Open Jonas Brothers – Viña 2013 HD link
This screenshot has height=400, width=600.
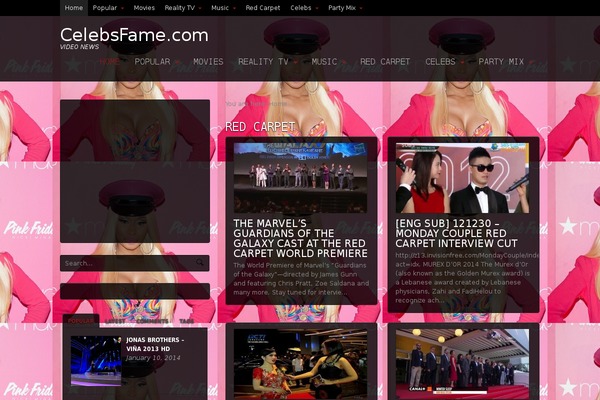click(155, 344)
